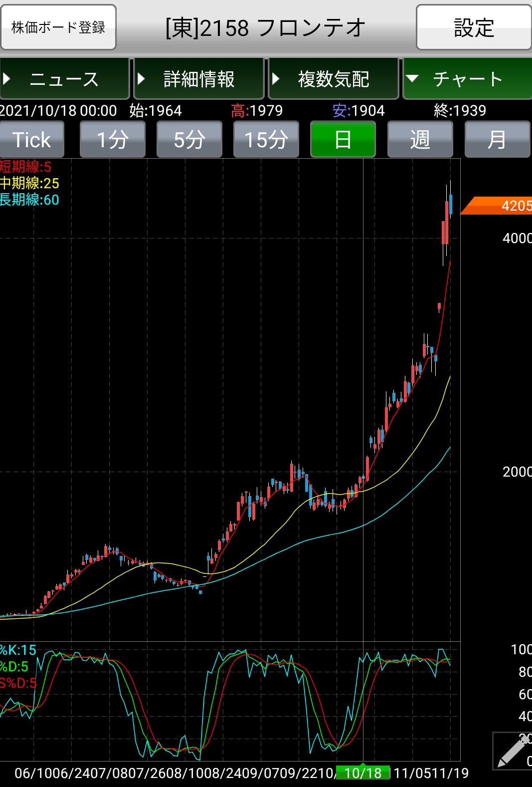
Task: Tap the 短期線:5 moving average label
Action: coord(25,167)
